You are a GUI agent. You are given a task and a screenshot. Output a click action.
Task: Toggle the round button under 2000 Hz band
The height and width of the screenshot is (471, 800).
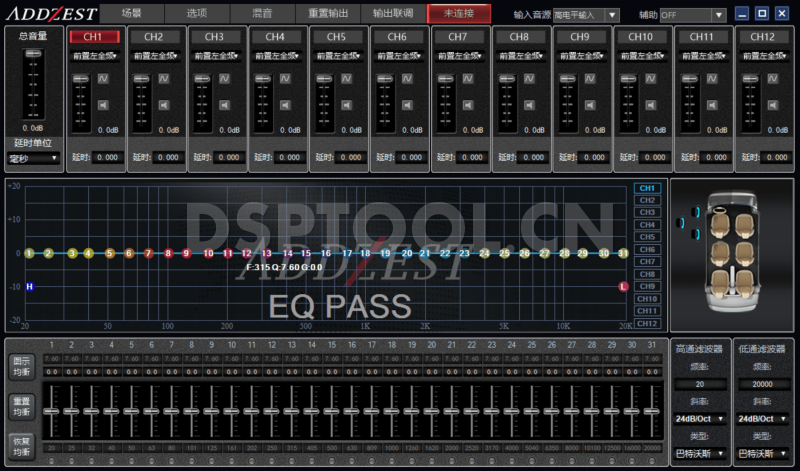(452, 461)
